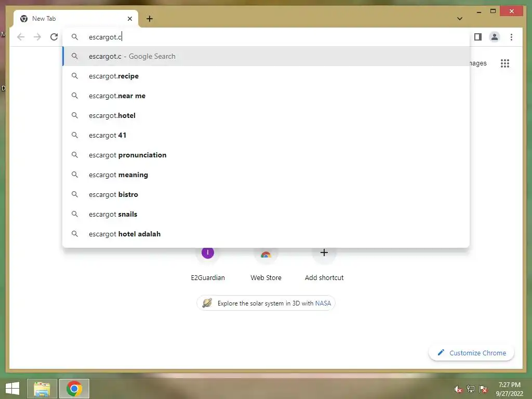Click search icon beside 'escargot.recipe'

click(75, 76)
